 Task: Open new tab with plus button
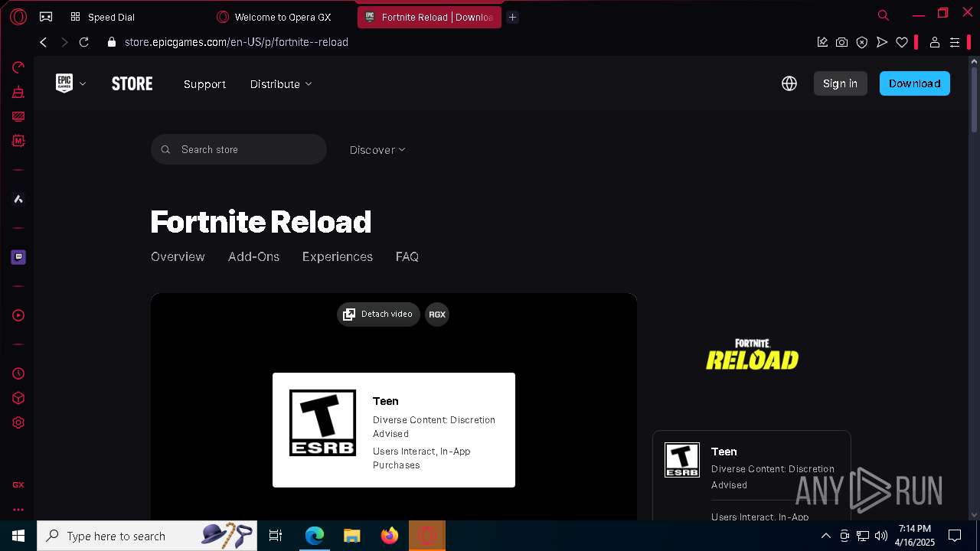pyautogui.click(x=513, y=17)
